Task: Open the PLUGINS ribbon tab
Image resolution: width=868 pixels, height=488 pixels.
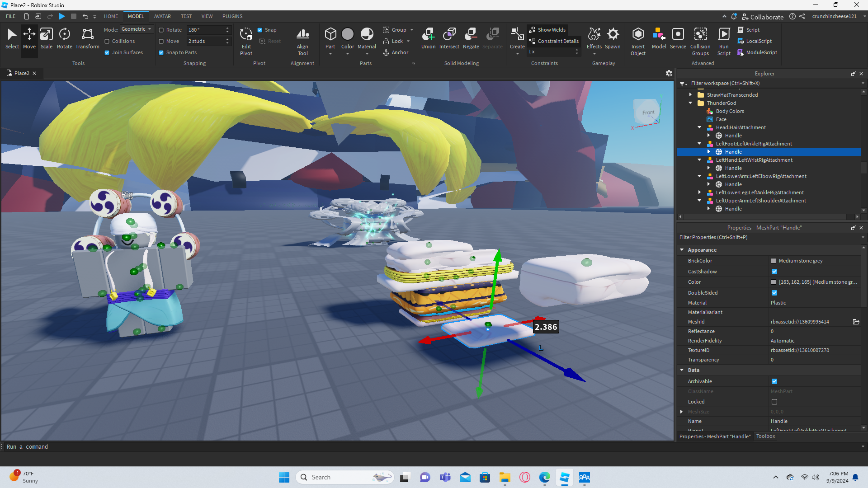Action: pos(232,16)
